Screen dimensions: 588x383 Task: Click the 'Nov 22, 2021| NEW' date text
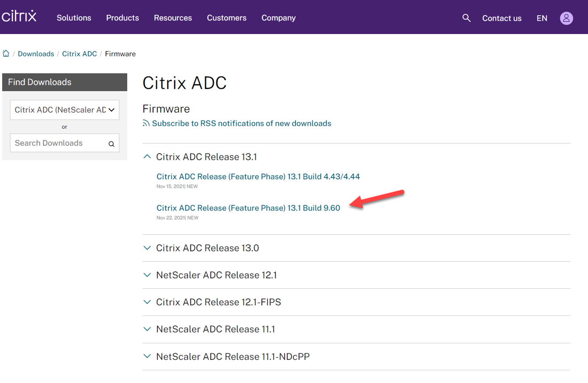[177, 218]
